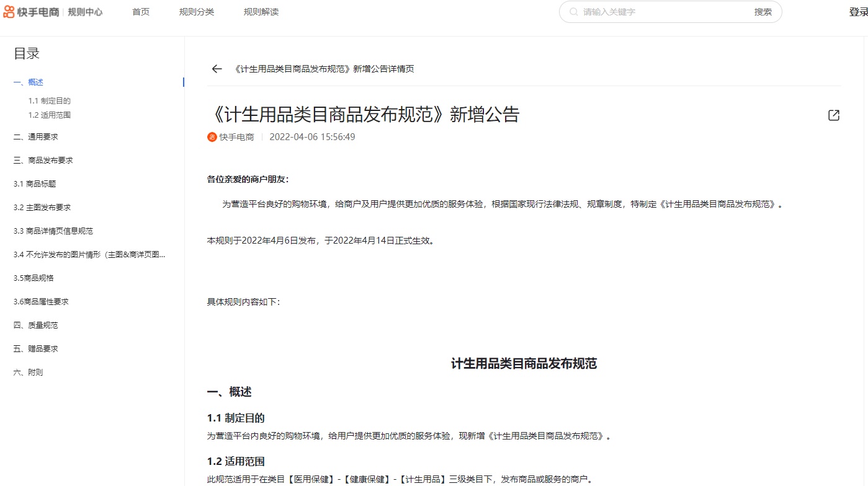
Task: Click the sentence 为营造平台内良好的购物环境
Action: click(409, 436)
